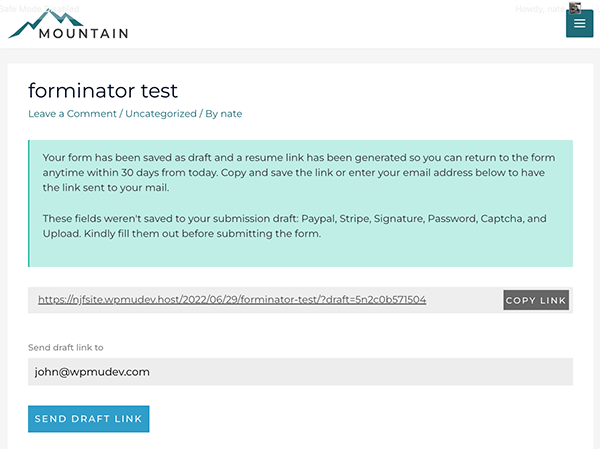
Task: Click the MOUNTAIN site title text
Action: pos(84,33)
